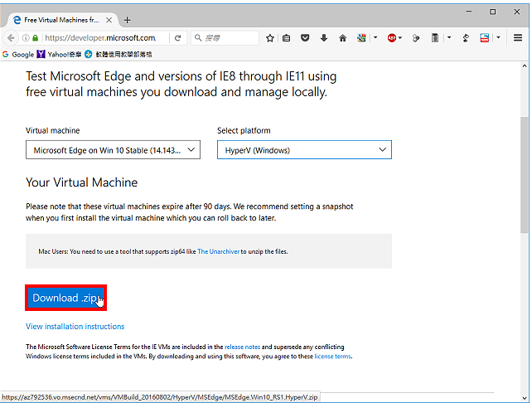The image size is (532, 403).
Task: Open the Google bookmark
Action: coord(18,55)
